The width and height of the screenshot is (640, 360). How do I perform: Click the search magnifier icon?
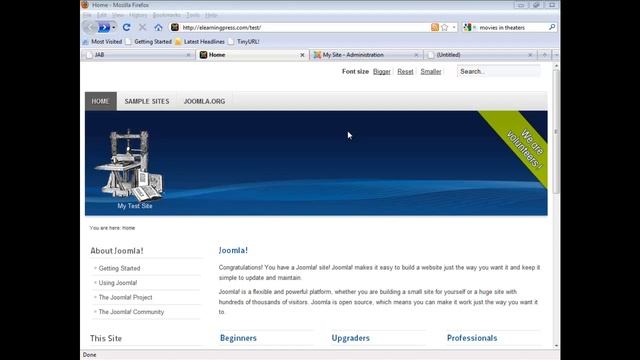point(552,27)
